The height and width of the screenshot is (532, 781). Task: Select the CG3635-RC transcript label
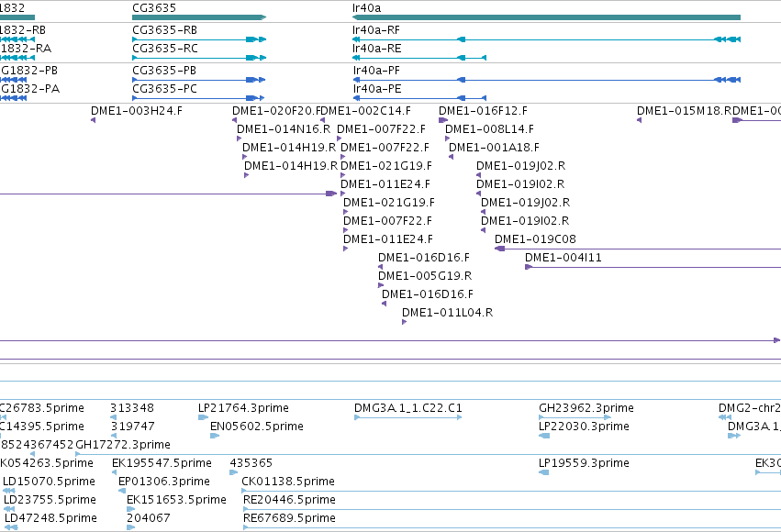pos(165,49)
